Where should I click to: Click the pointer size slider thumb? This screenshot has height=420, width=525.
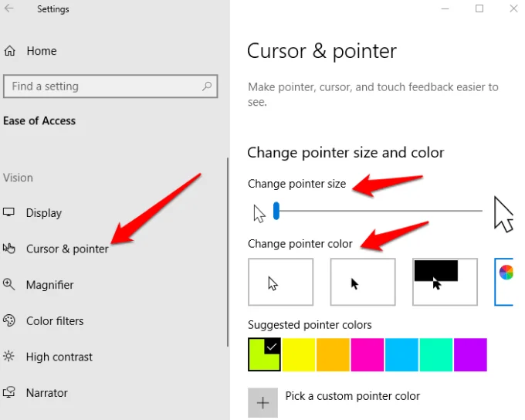pyautogui.click(x=276, y=211)
